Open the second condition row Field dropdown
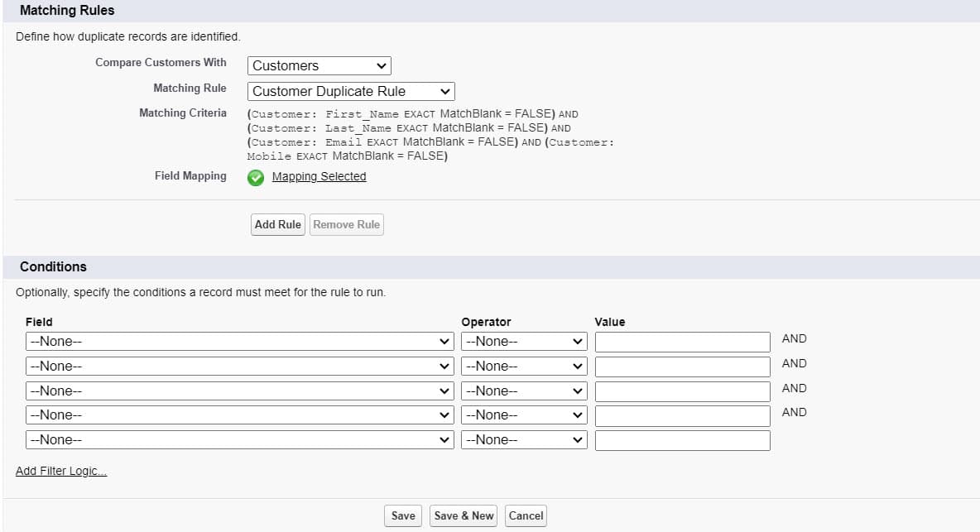The height and width of the screenshot is (532, 980). point(239,366)
